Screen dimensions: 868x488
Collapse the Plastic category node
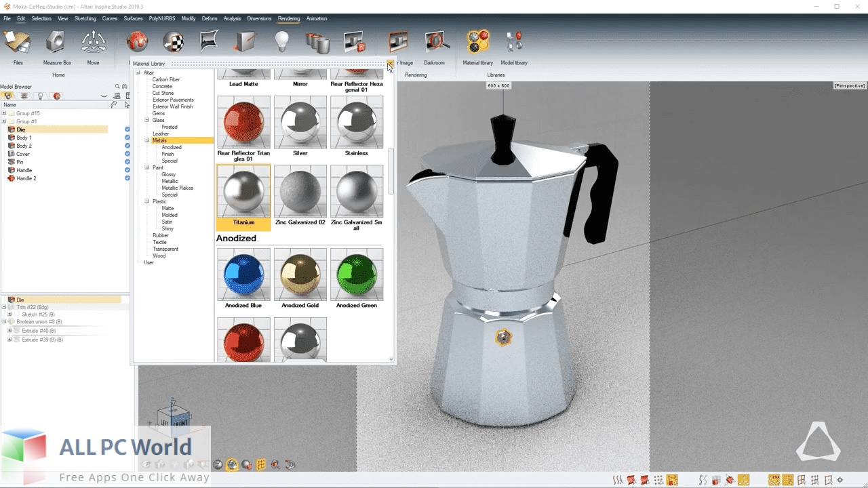coord(146,201)
